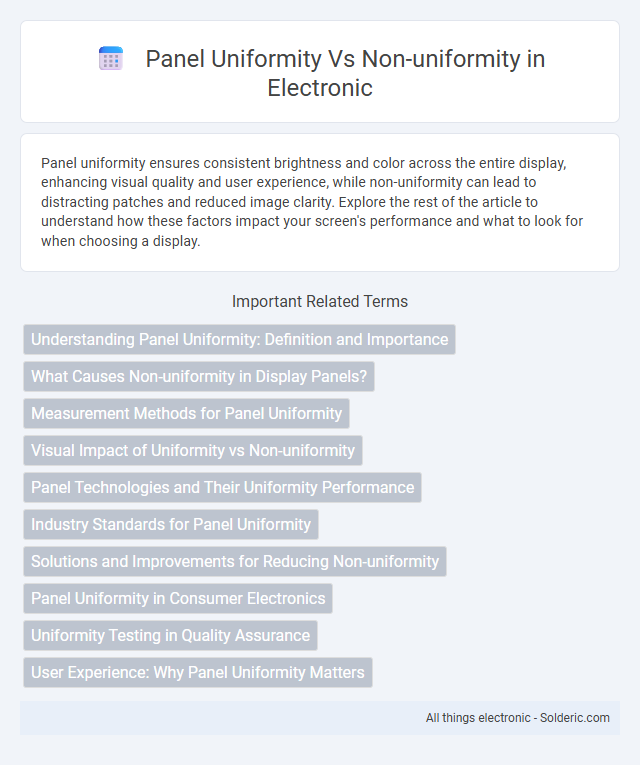Screen dimensions: 640x765
Task: Open 'Understanding Panel Uniformity: Definition and Importance'
Action: (240, 340)
